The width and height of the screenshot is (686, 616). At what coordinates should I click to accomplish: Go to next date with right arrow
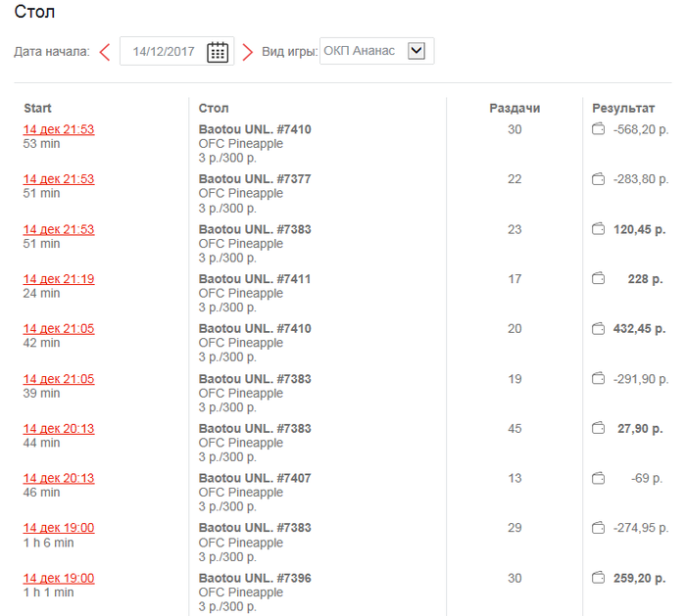pyautogui.click(x=247, y=52)
